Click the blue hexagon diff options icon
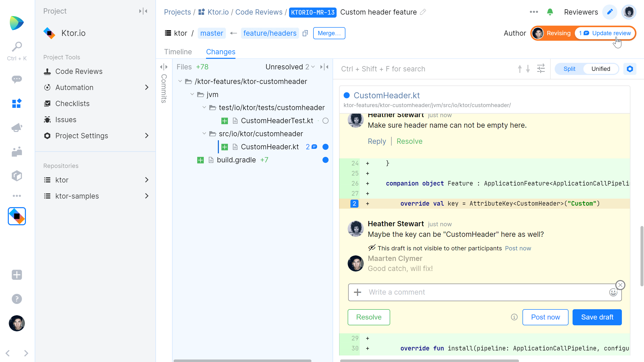 pos(630,69)
